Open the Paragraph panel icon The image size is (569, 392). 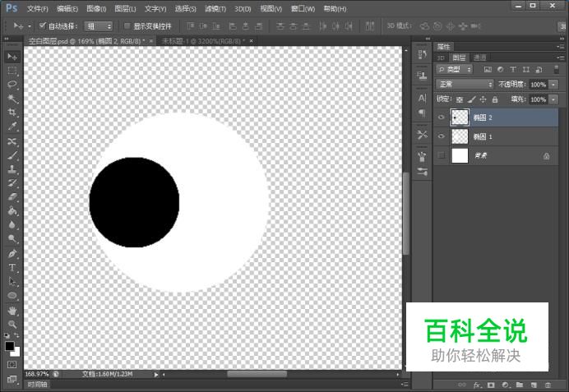[x=422, y=113]
